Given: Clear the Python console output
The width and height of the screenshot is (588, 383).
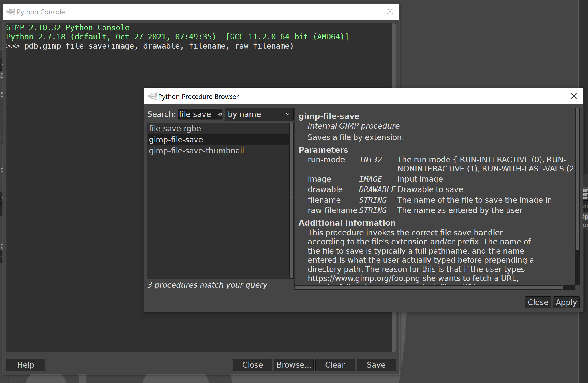Looking at the screenshot, I should [335, 365].
